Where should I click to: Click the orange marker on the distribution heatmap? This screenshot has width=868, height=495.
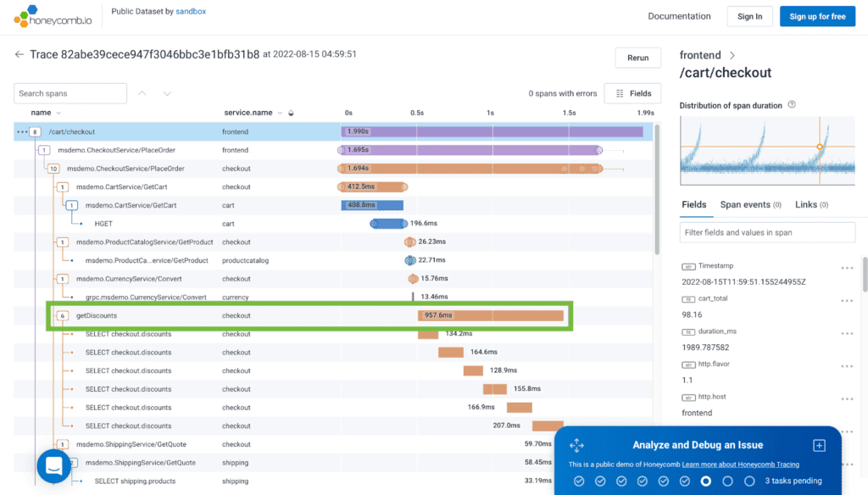click(x=819, y=147)
